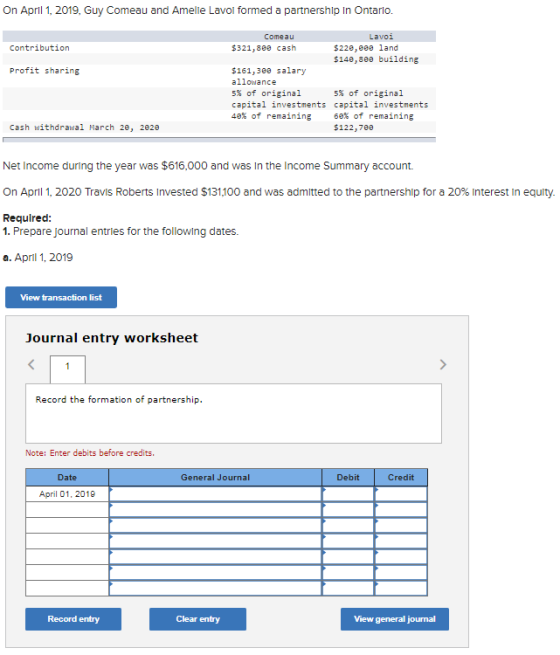
Task: Open the View transaction list button
Action: (61, 297)
